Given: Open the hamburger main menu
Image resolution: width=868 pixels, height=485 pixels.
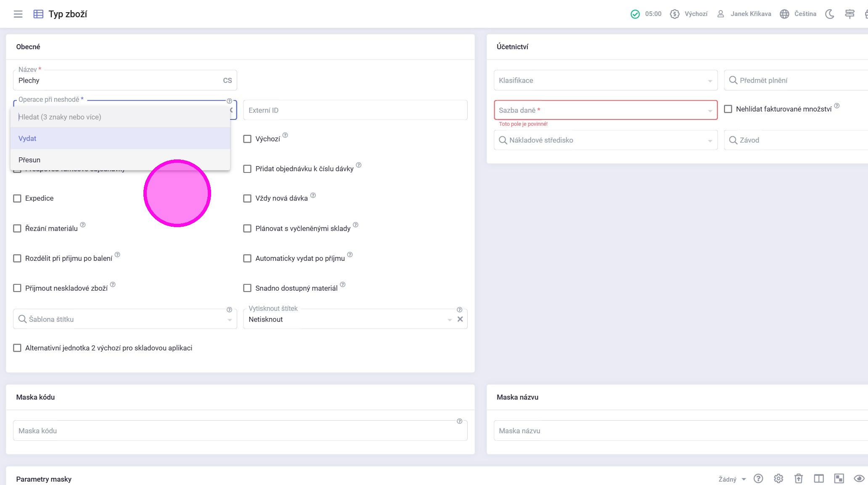Looking at the screenshot, I should tap(18, 14).
